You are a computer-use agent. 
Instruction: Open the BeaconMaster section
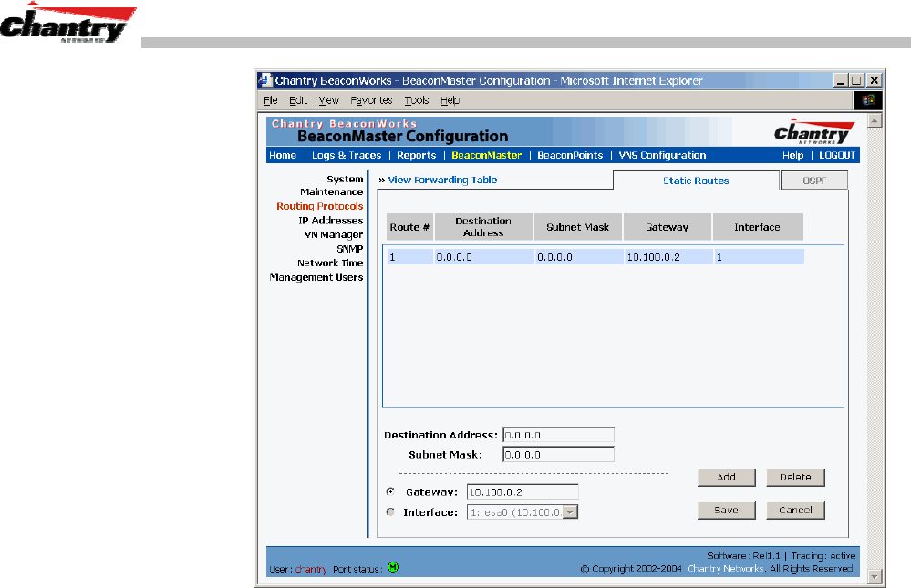tap(486, 155)
